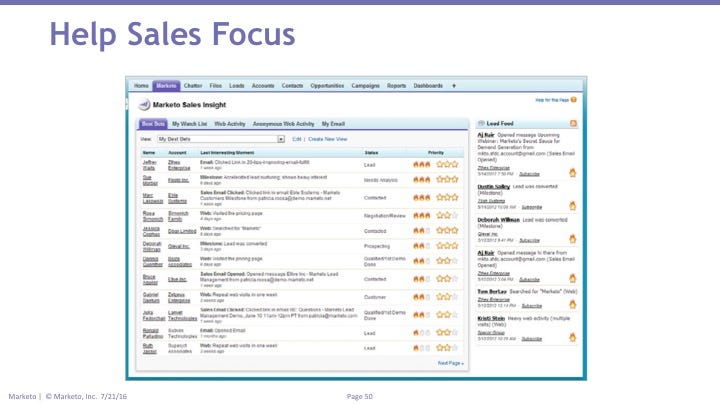Screen dimensions: 720x405
Task: Click the Lead Feed RSS icon
Action: 573,123
